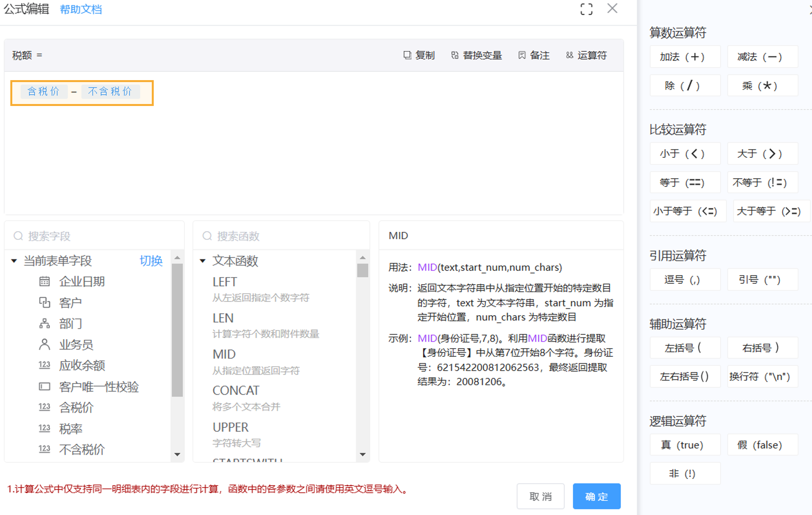Insert the 大于 (>) operator
The height and width of the screenshot is (515, 812).
point(763,153)
